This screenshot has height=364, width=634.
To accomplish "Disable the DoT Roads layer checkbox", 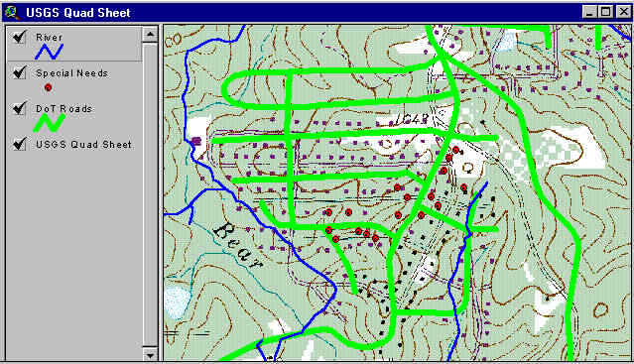I will point(20,108).
